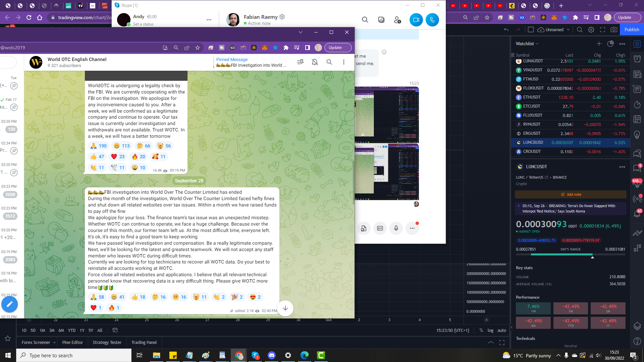Viewport: 644px width, 362px height.
Task: Click the TradingView Publish button
Action: (632, 29)
